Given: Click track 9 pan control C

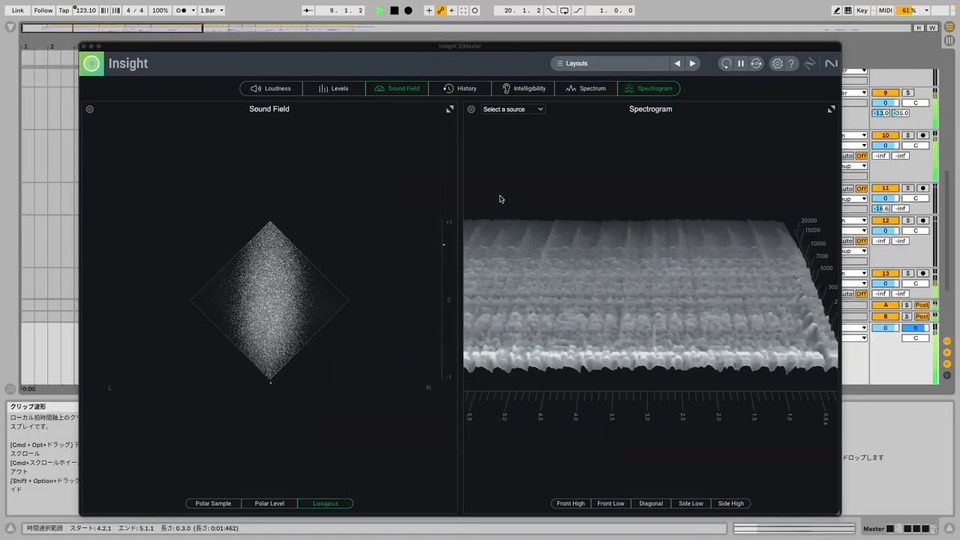Looking at the screenshot, I should coord(916,103).
